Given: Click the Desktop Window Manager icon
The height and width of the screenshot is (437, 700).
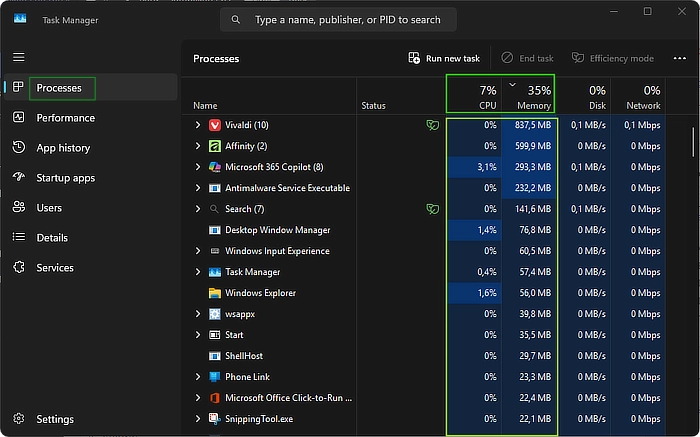Looking at the screenshot, I should pyautogui.click(x=215, y=230).
